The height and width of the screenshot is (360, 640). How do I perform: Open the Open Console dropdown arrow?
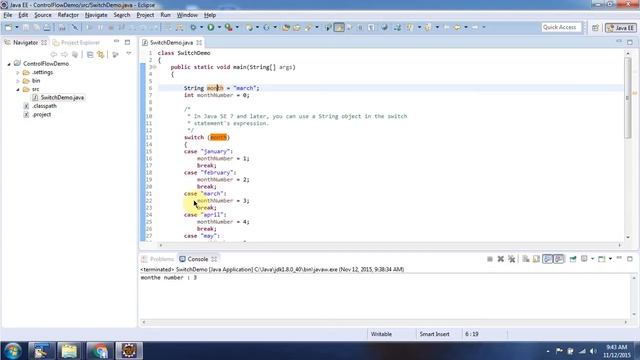(x=610, y=259)
